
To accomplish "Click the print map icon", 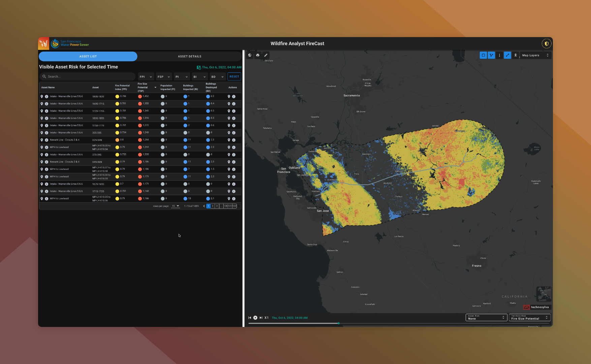I will point(258,55).
